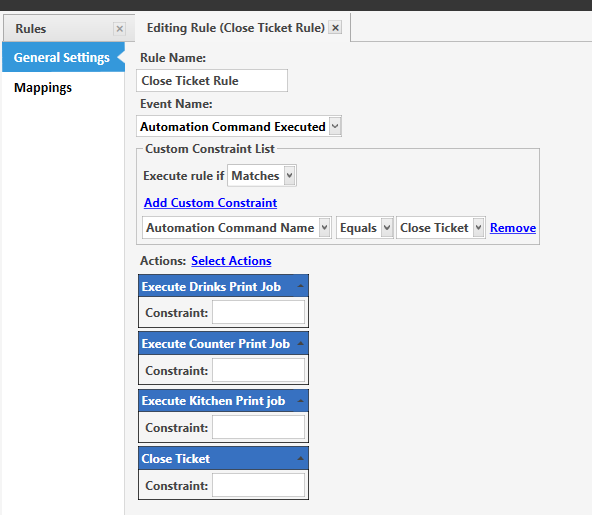The height and width of the screenshot is (515, 592).
Task: Switch to the Rules tab
Action: click(x=31, y=29)
